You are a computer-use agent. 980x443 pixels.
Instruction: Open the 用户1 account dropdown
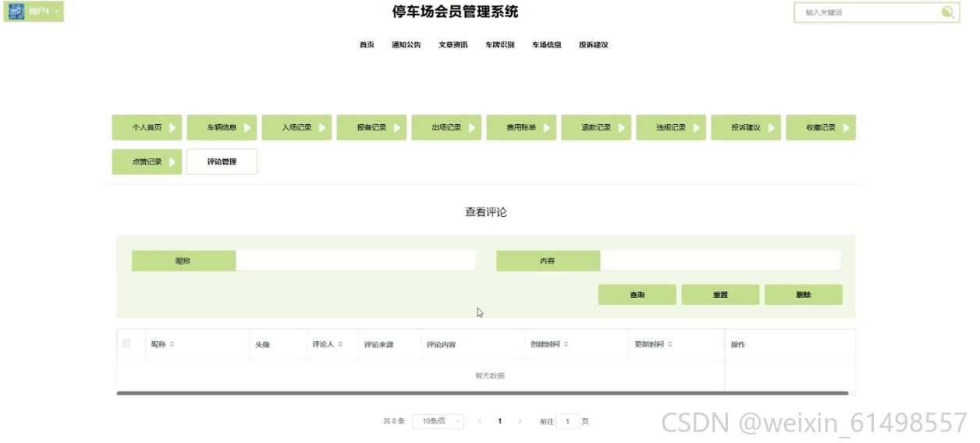(44, 12)
